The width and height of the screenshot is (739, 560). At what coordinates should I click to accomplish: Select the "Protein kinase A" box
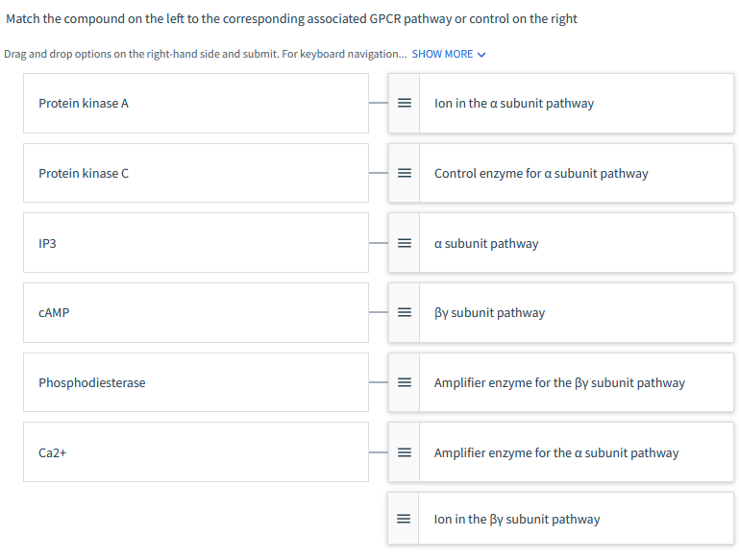point(196,104)
